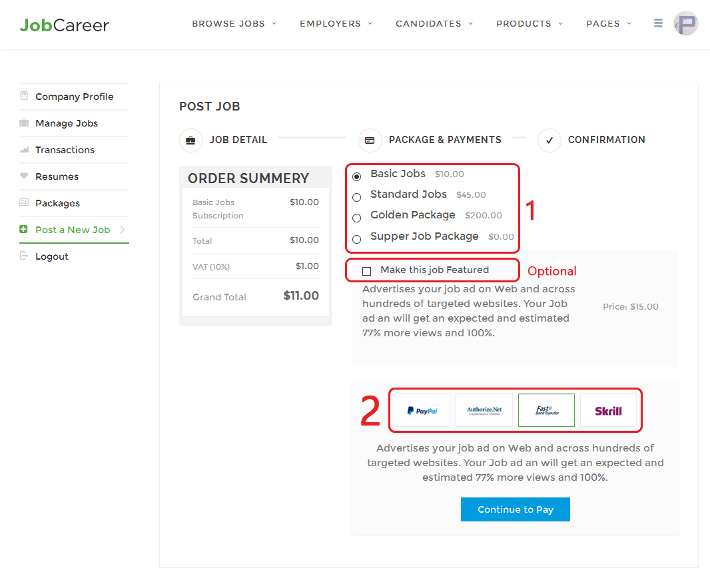Pick the Skrill payment option
710x588 pixels.
(x=608, y=410)
